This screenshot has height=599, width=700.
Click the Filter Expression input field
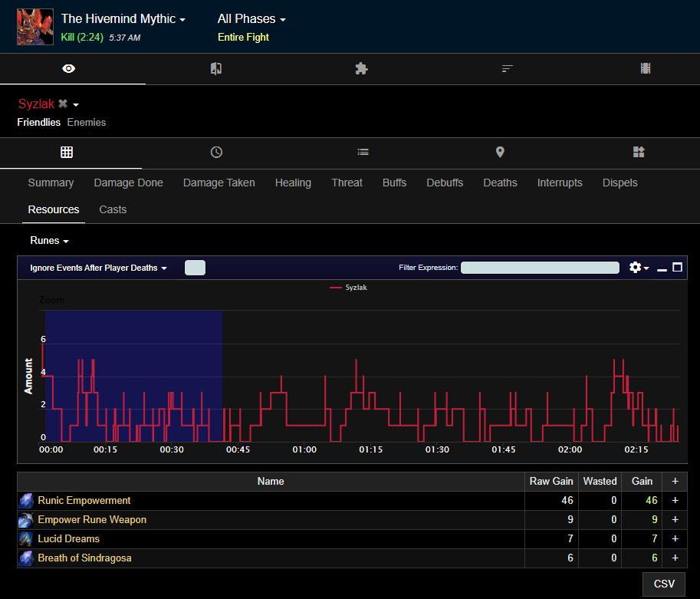540,268
